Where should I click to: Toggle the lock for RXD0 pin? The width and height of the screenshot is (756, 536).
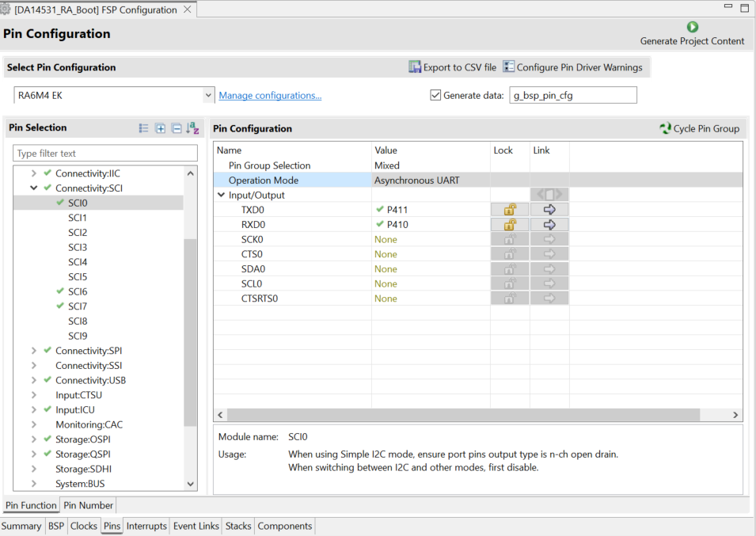(x=510, y=225)
